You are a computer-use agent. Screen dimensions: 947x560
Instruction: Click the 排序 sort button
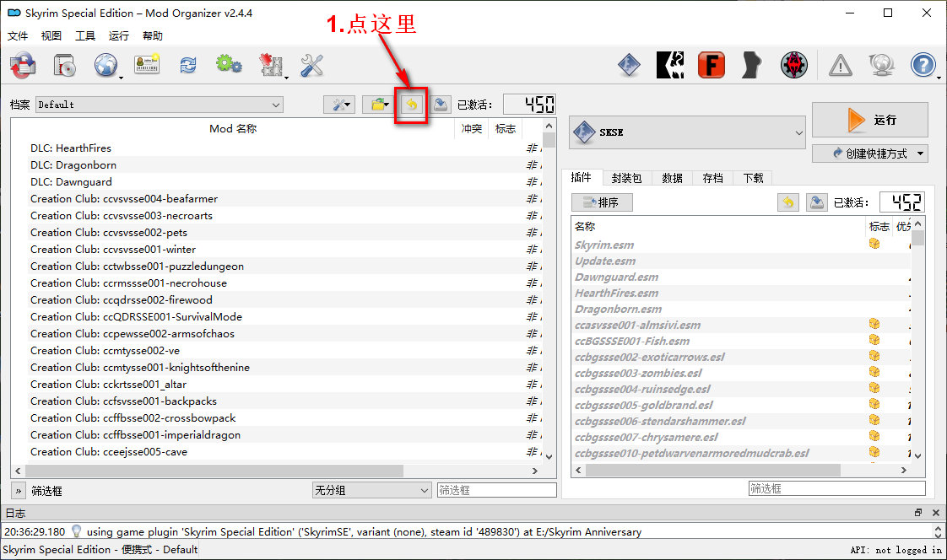602,202
